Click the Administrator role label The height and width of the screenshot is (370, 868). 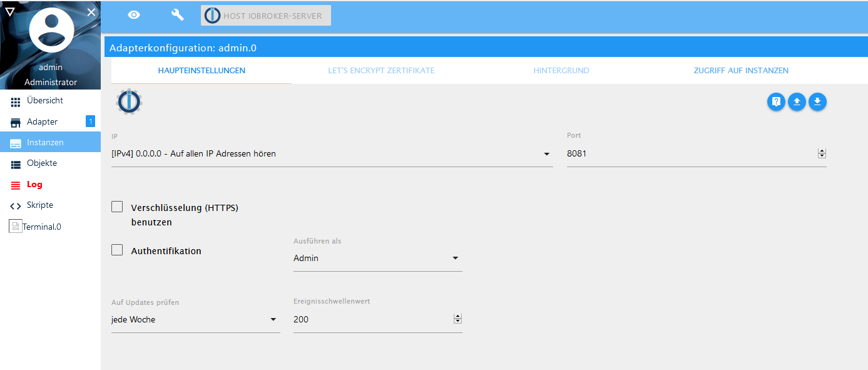(x=51, y=82)
